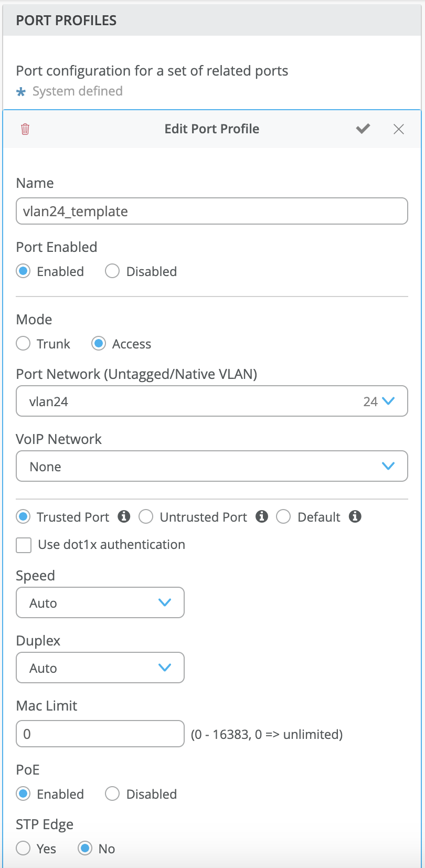Open the Port Network vlan24 dropdown
This screenshot has height=868, width=425.
point(212,401)
